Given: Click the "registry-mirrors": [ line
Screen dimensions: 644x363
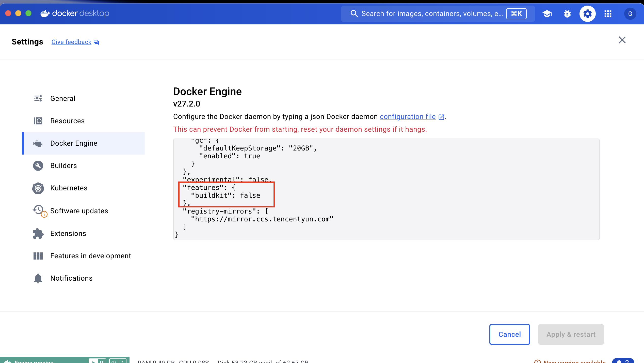Looking at the screenshot, I should (226, 211).
